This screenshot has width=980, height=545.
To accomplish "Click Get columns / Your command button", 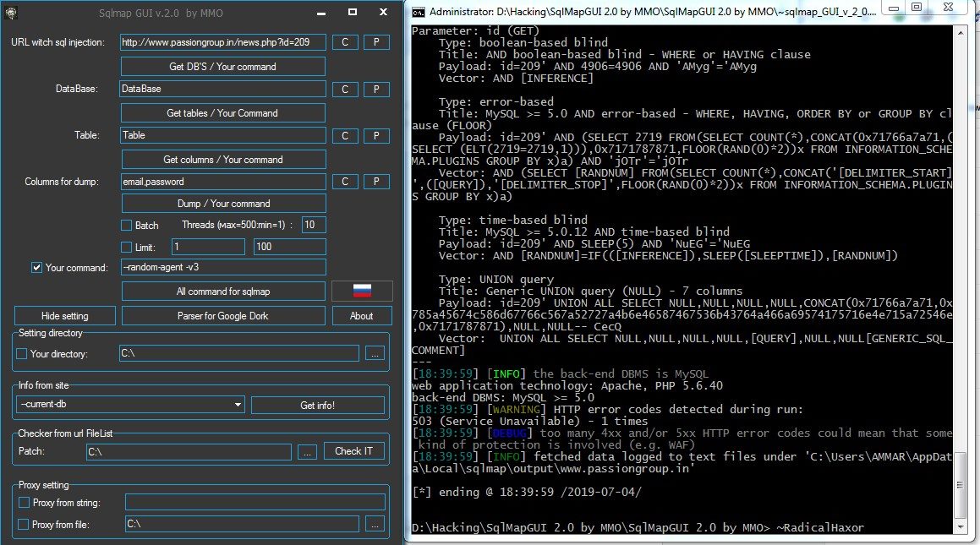I will click(223, 160).
